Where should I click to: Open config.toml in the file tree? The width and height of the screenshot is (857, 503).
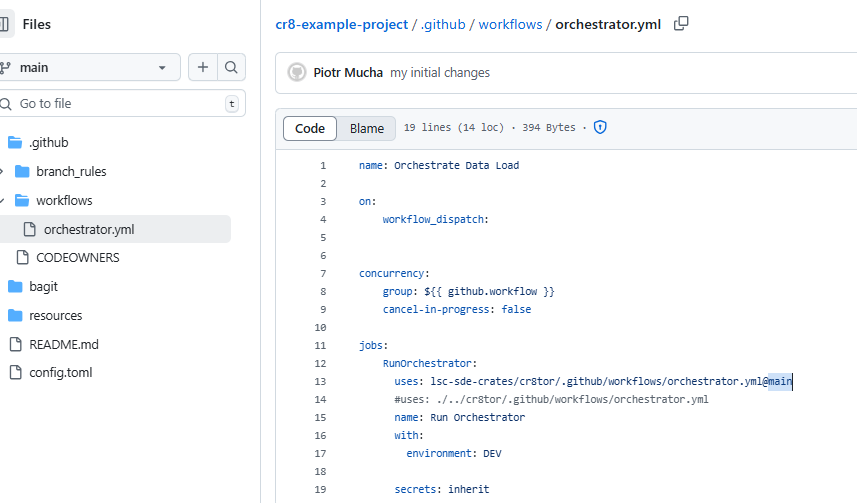[x=61, y=373]
